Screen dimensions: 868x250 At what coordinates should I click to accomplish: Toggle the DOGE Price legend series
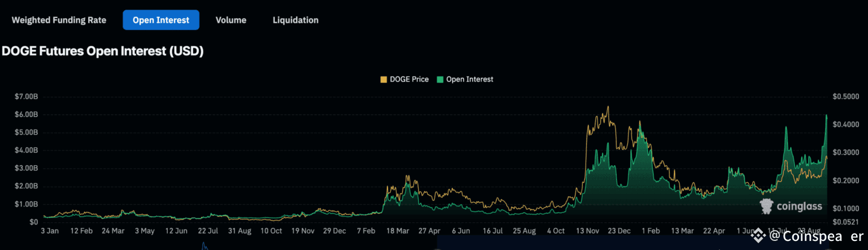coord(405,79)
